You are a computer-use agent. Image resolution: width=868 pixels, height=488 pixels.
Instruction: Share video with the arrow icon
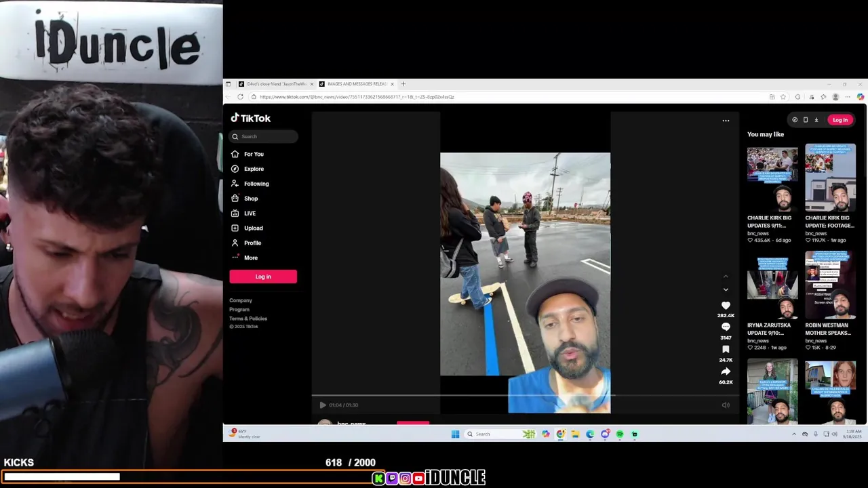tap(726, 371)
